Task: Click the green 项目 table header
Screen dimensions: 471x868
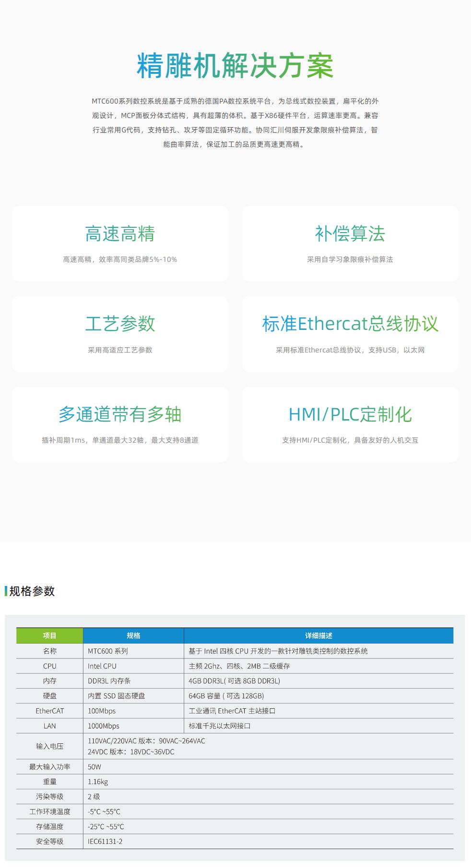Action: [x=50, y=635]
